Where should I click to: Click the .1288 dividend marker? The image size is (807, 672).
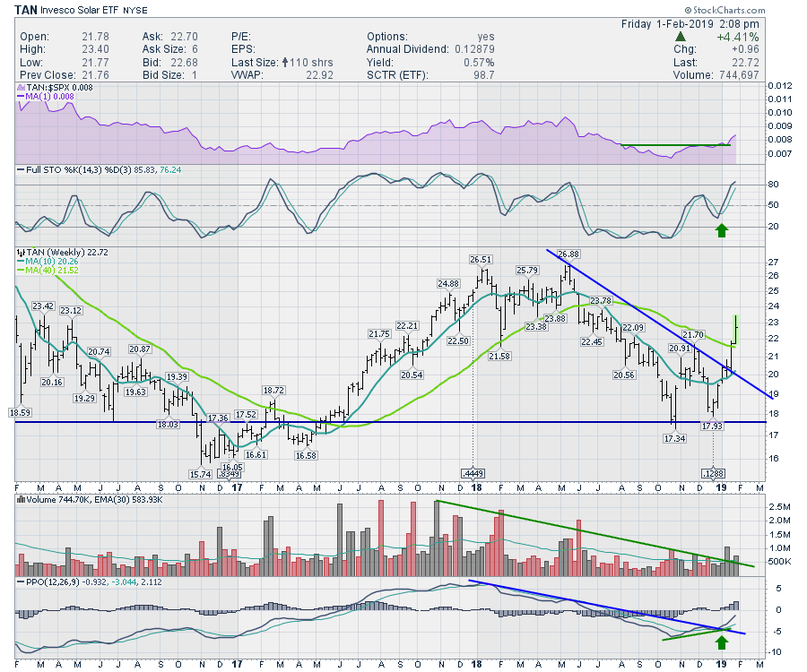pos(713,473)
